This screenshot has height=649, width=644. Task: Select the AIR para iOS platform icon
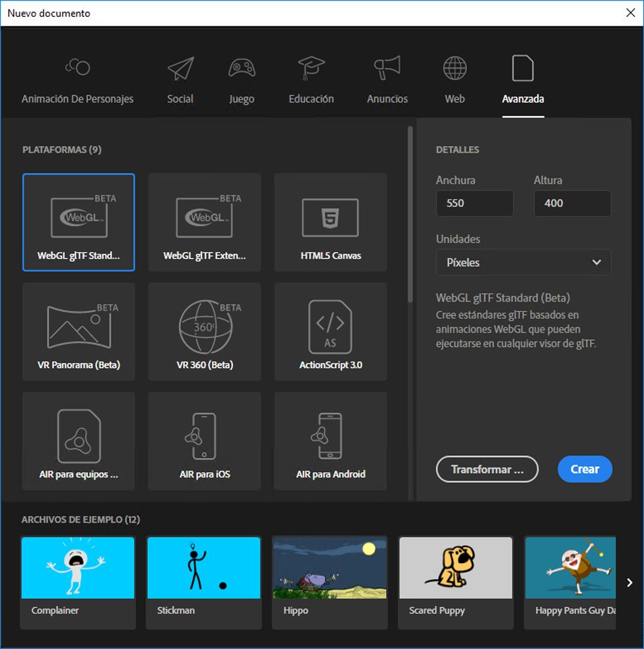[203, 440]
